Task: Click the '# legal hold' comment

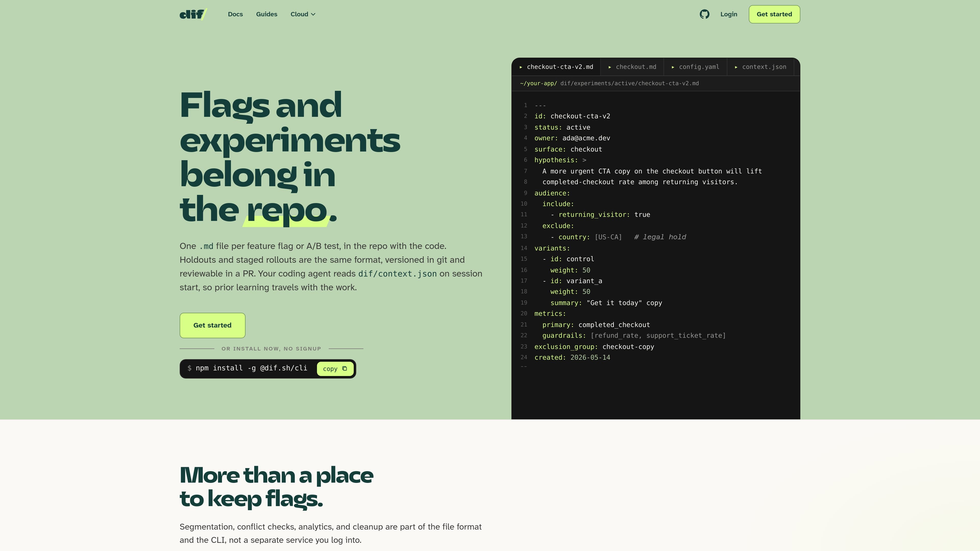Action: coord(660,237)
